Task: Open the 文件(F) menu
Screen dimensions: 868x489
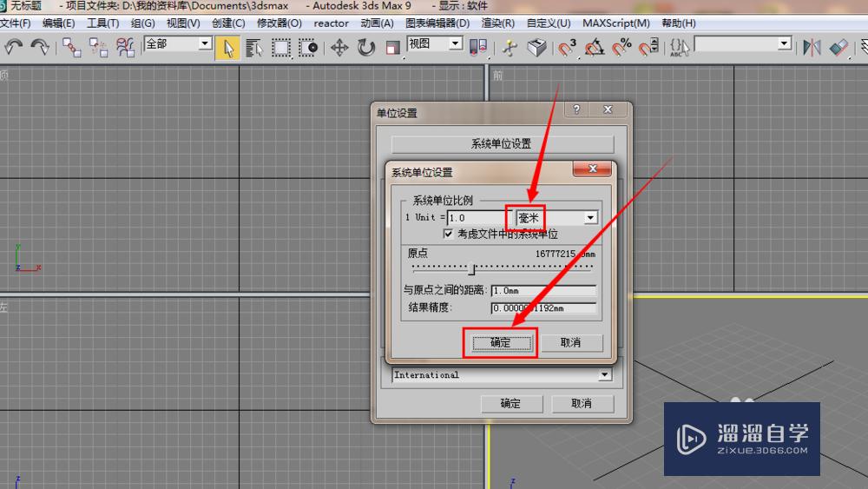Action: [16, 23]
